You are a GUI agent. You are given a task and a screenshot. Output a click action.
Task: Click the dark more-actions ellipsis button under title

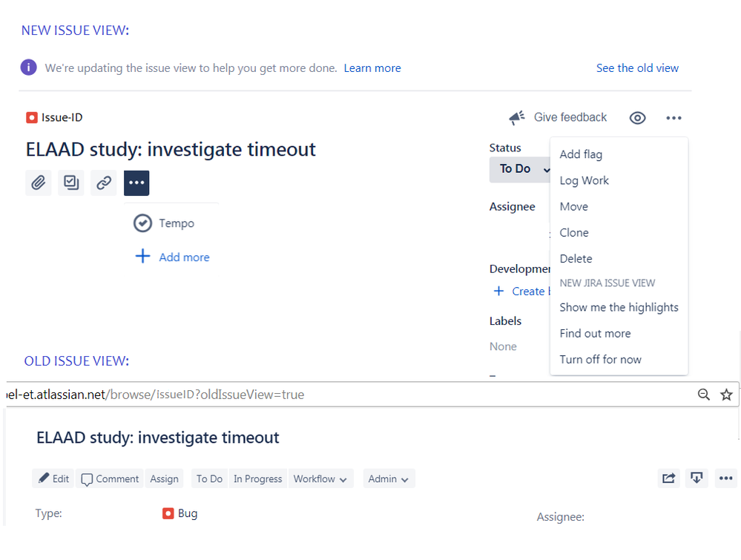(136, 183)
